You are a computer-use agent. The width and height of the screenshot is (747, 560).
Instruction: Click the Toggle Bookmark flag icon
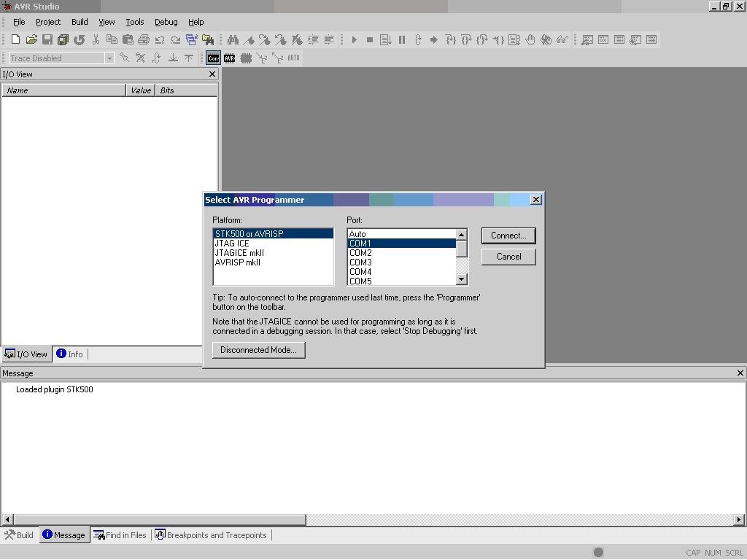(249, 39)
